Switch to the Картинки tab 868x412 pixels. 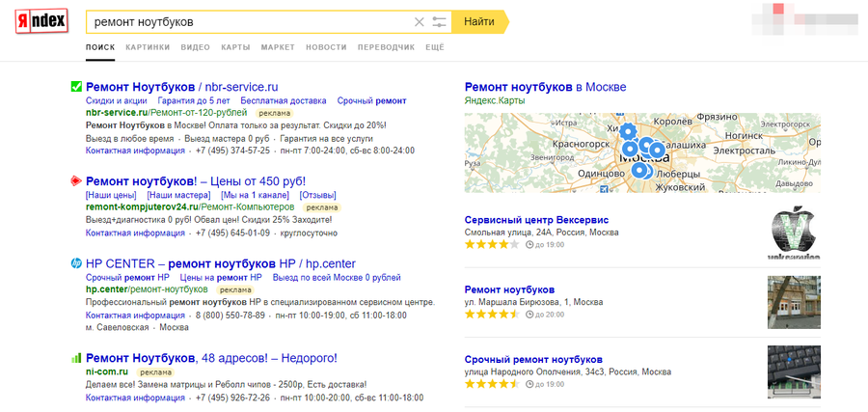point(148,47)
